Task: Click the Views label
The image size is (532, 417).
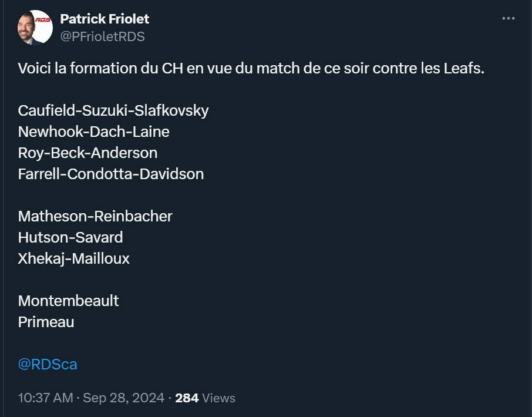Action: click(218, 398)
